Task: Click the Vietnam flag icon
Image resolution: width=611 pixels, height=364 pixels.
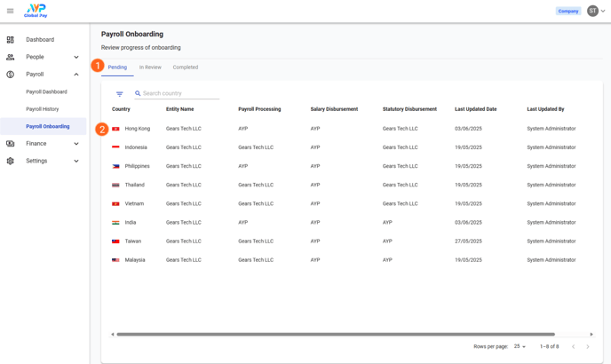Action: [x=115, y=203]
